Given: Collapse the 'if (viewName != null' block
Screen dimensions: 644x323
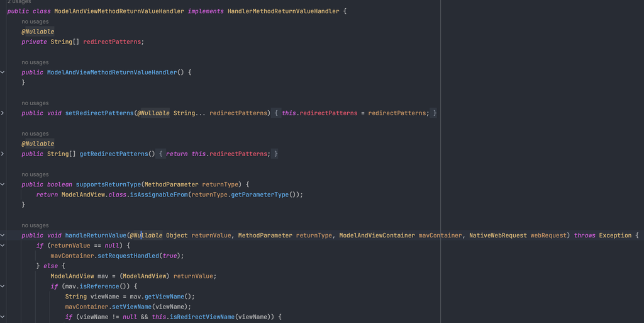Looking at the screenshot, I should (3, 317).
